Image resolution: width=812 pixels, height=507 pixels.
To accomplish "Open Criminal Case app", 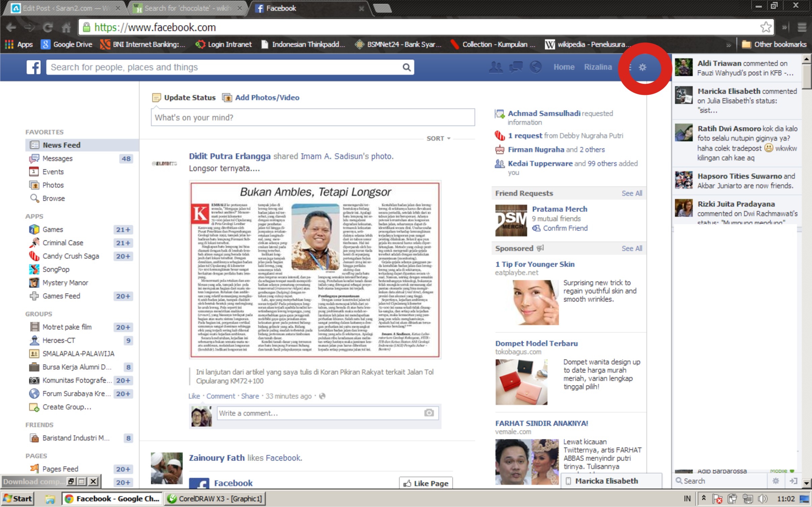I will click(63, 243).
